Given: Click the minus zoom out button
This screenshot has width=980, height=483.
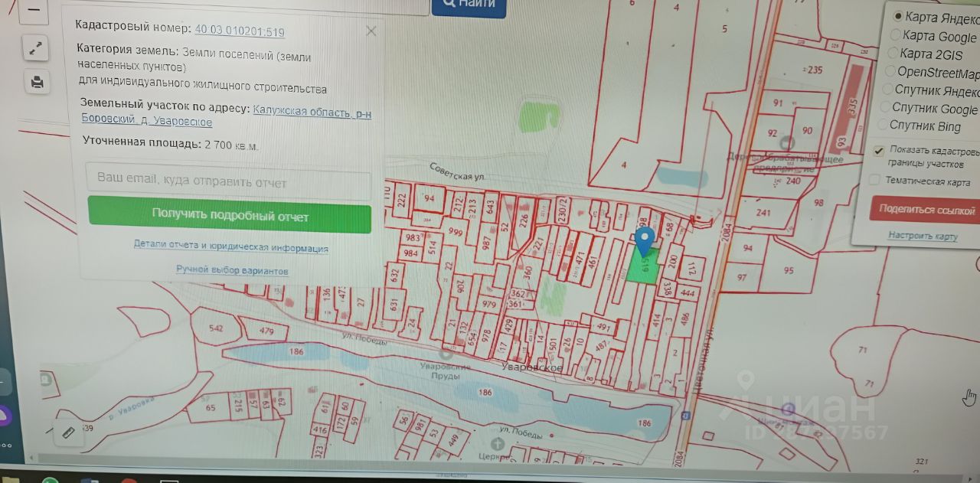Looking at the screenshot, I should coord(36,11).
